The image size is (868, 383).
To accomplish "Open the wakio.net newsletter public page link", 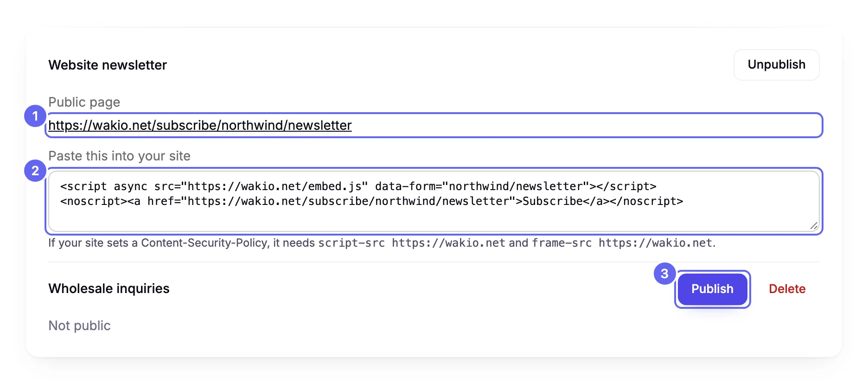I will click(200, 125).
